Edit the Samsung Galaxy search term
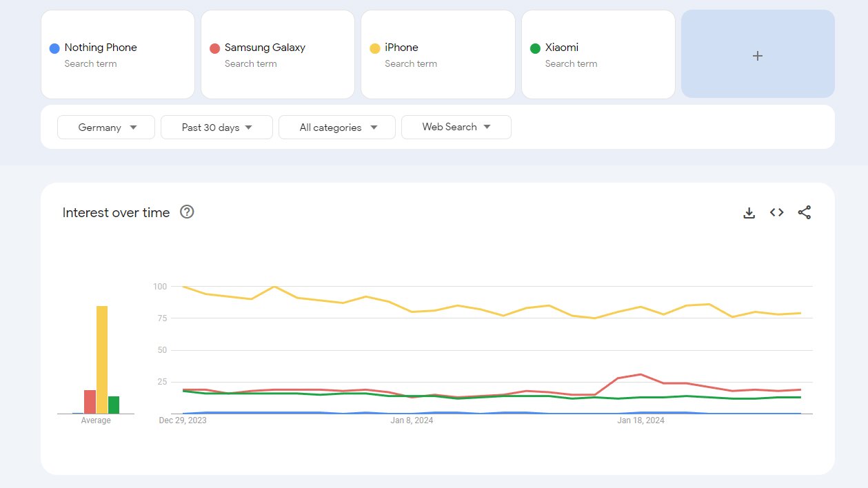868x488 pixels. [x=265, y=48]
